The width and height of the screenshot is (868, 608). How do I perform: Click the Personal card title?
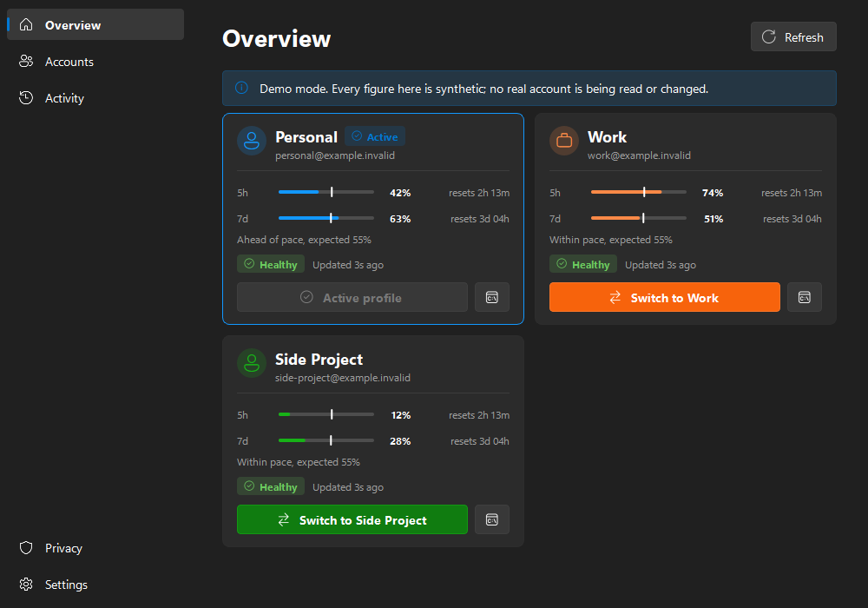pyautogui.click(x=306, y=136)
